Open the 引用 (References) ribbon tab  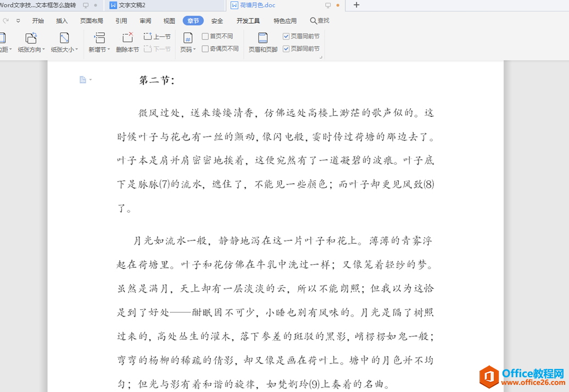click(121, 21)
